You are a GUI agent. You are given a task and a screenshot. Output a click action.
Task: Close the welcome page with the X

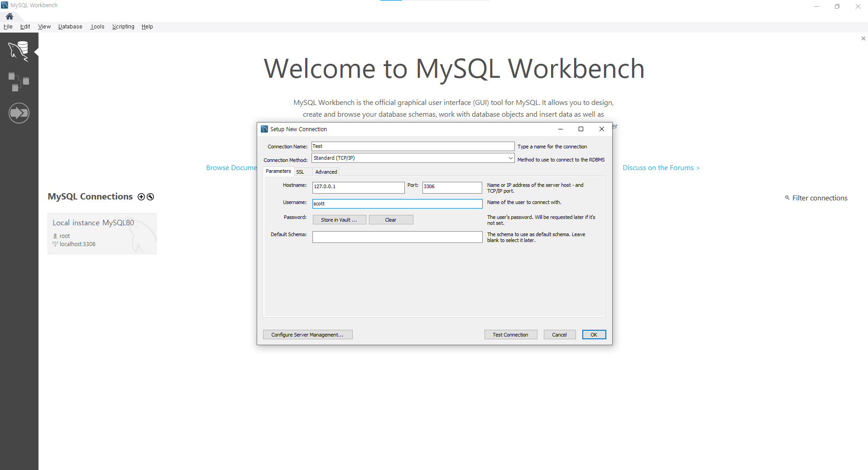(x=863, y=38)
